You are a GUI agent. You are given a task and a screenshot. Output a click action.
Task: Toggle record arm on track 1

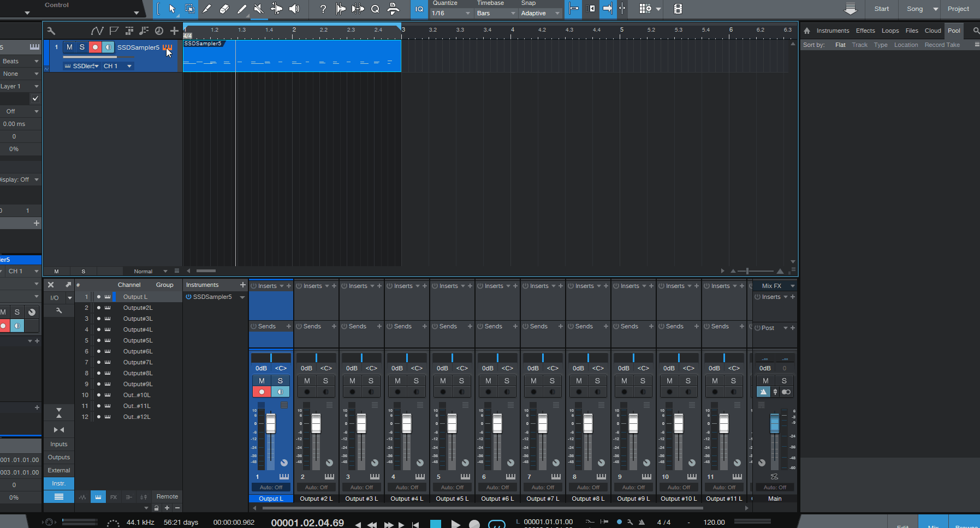95,47
